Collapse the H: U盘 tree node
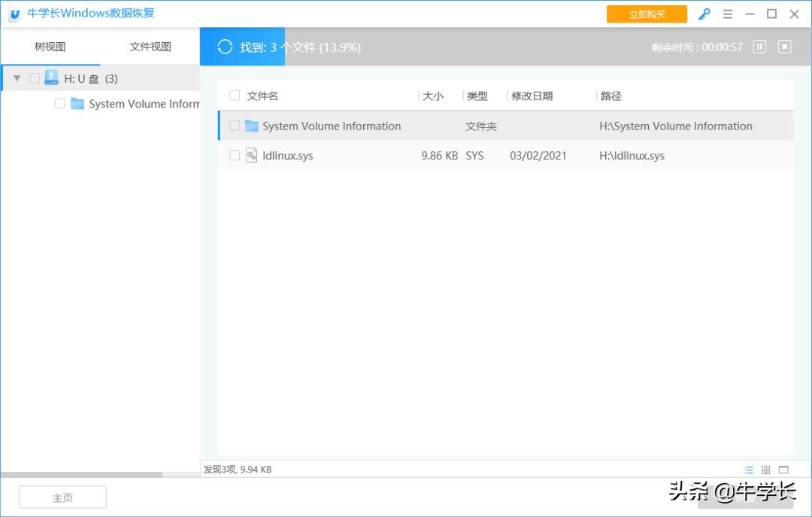This screenshot has height=517, width=812. [x=17, y=78]
